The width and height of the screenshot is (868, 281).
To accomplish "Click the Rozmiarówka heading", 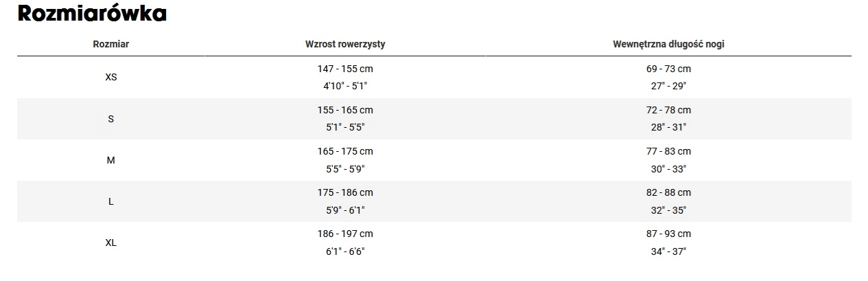I will pyautogui.click(x=92, y=14).
